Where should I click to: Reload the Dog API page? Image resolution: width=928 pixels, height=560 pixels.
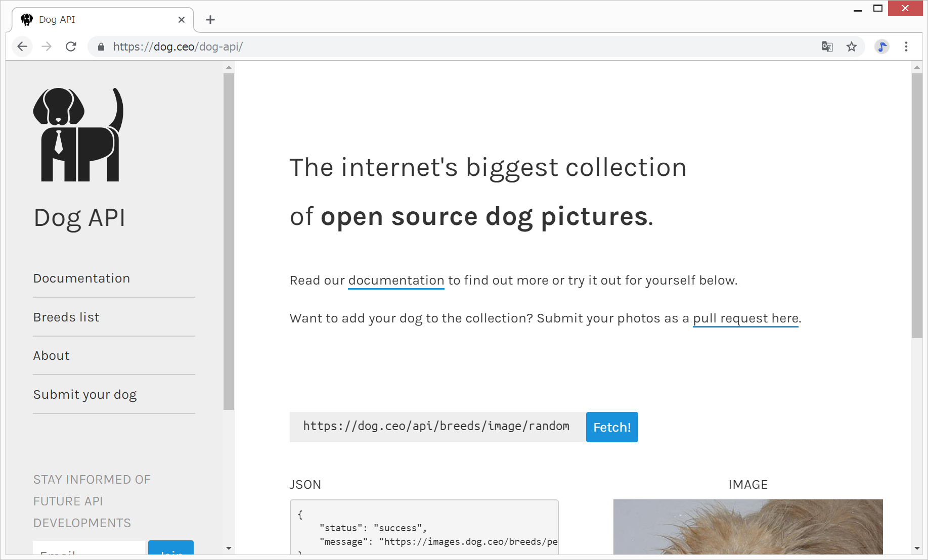[x=71, y=46]
